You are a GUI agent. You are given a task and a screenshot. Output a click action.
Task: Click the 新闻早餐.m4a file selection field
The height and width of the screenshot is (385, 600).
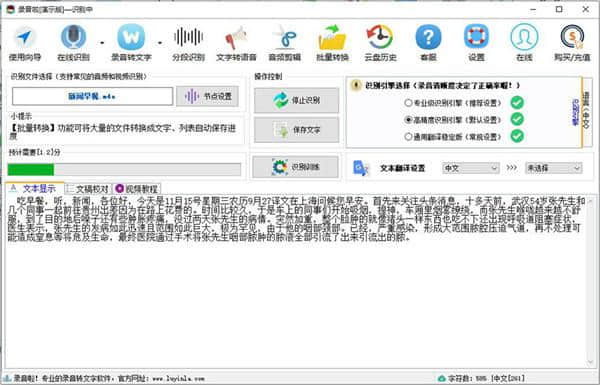tap(93, 96)
